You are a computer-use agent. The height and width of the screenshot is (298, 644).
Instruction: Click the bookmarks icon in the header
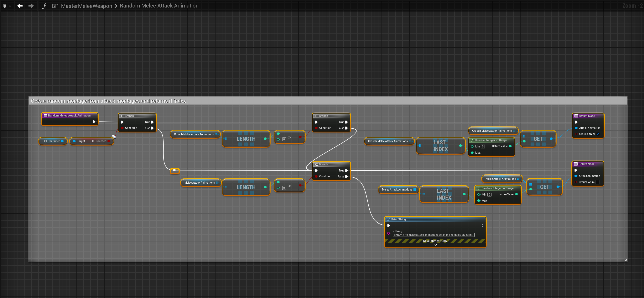pos(5,6)
